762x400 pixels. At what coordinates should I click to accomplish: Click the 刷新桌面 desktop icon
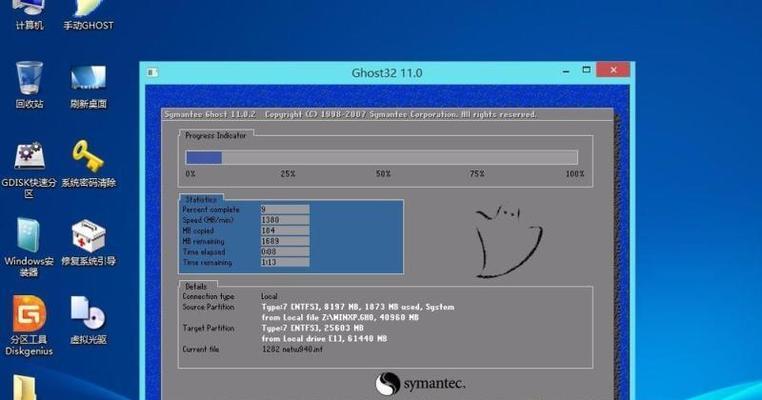pyautogui.click(x=88, y=87)
